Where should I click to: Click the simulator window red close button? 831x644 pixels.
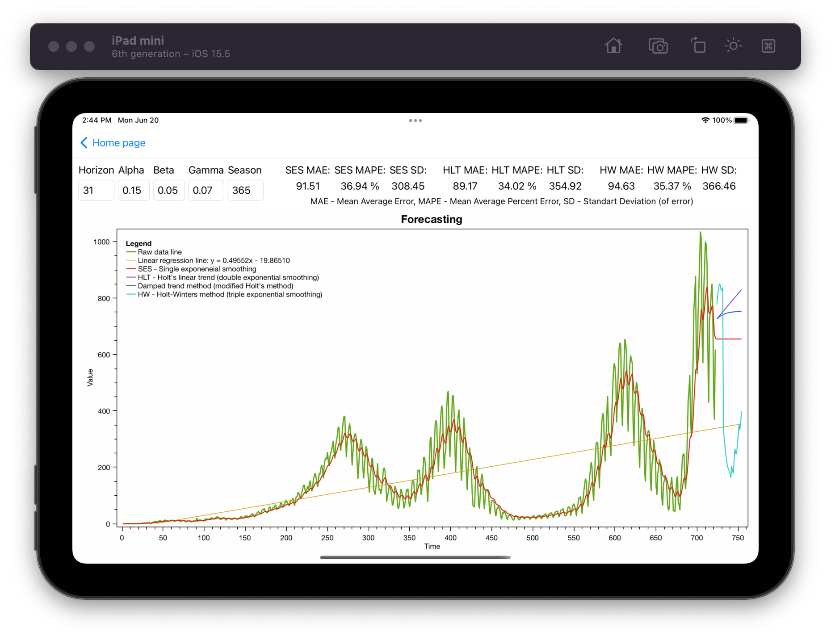pos(54,46)
